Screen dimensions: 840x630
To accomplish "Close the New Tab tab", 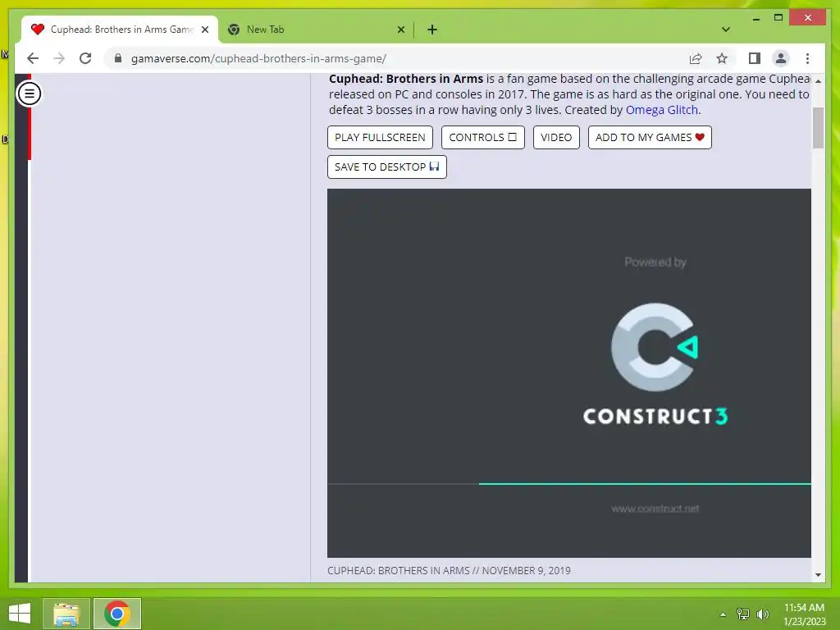I will (x=400, y=30).
